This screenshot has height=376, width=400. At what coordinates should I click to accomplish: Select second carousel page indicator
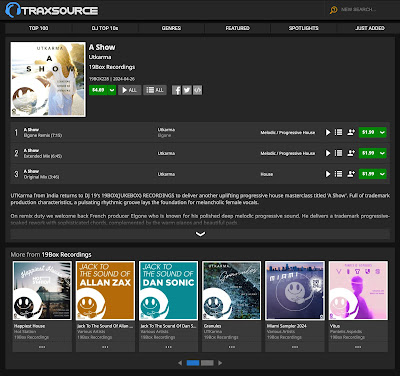tap(207, 363)
